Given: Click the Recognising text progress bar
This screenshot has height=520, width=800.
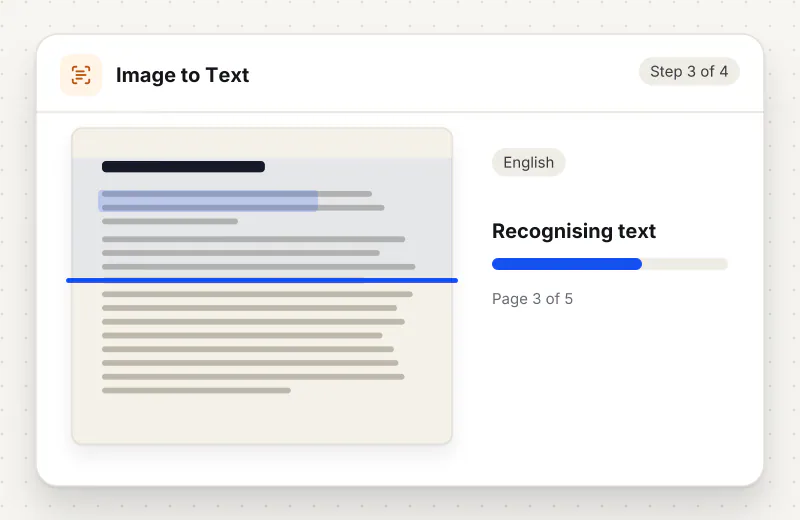Looking at the screenshot, I should tap(610, 264).
